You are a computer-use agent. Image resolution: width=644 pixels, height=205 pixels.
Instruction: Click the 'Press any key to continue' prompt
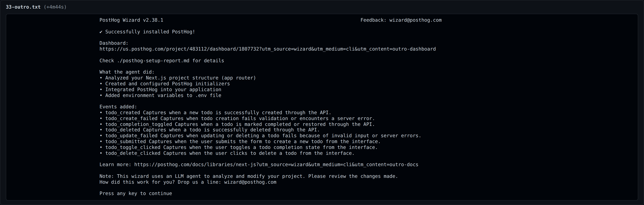pos(136,193)
